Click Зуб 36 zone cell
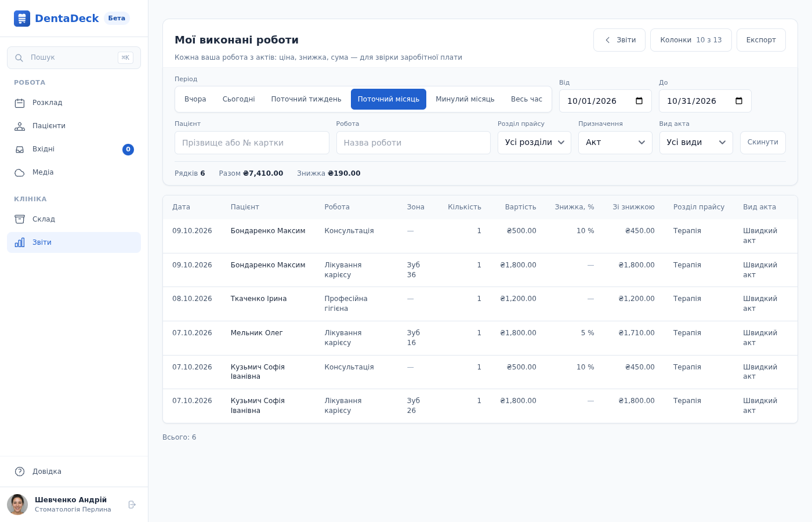Screen dimensions: 812x522 coord(414,270)
